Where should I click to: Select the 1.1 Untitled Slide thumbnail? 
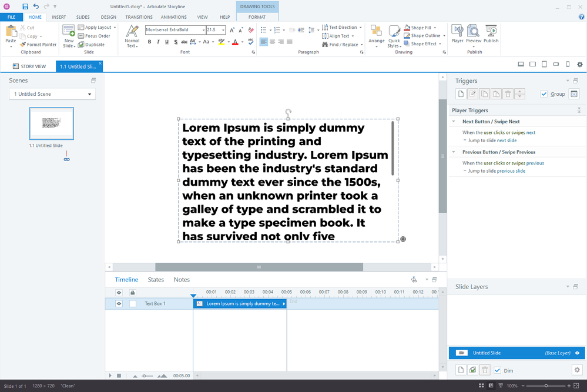[x=52, y=124]
